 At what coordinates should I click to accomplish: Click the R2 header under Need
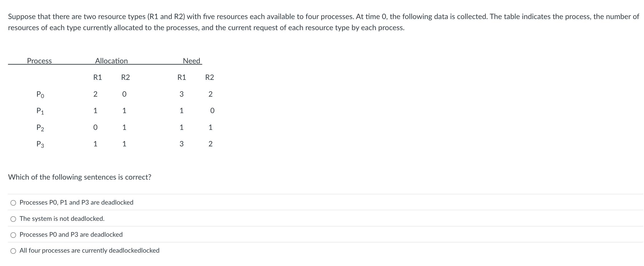[210, 77]
